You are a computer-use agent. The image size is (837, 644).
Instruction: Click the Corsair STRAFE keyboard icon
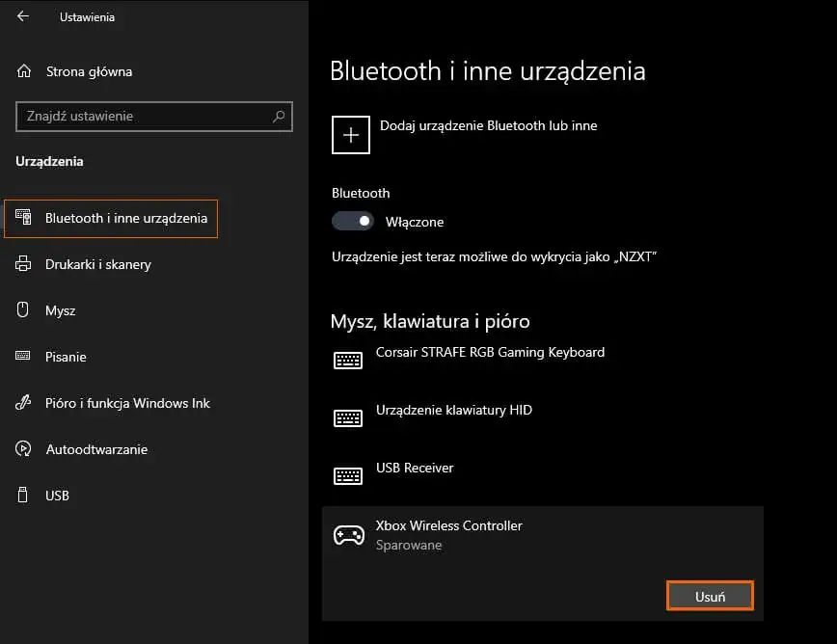click(347, 360)
